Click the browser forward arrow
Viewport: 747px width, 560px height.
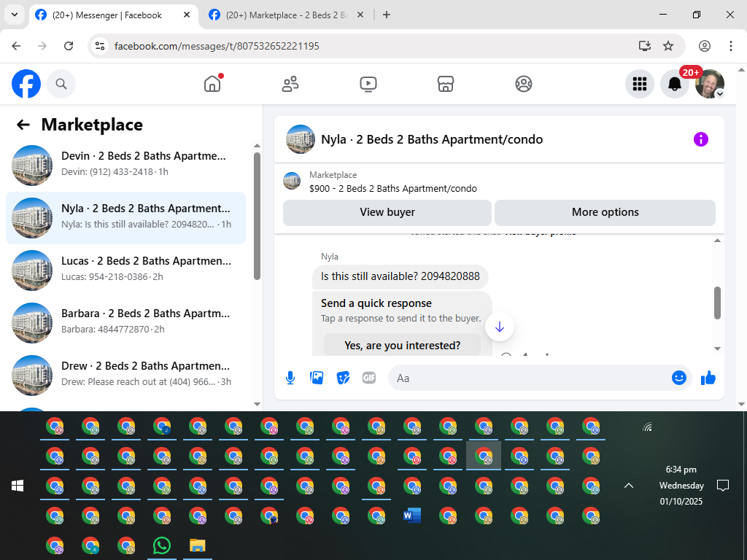coord(42,46)
